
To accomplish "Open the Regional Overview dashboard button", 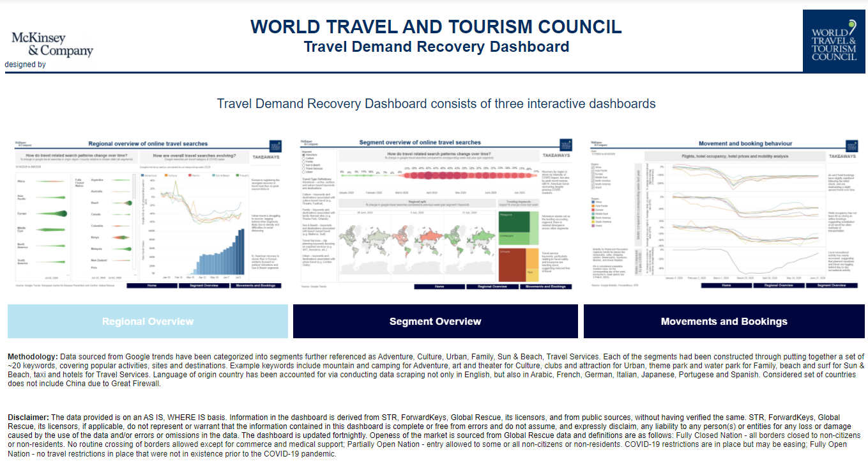I will coord(148,322).
